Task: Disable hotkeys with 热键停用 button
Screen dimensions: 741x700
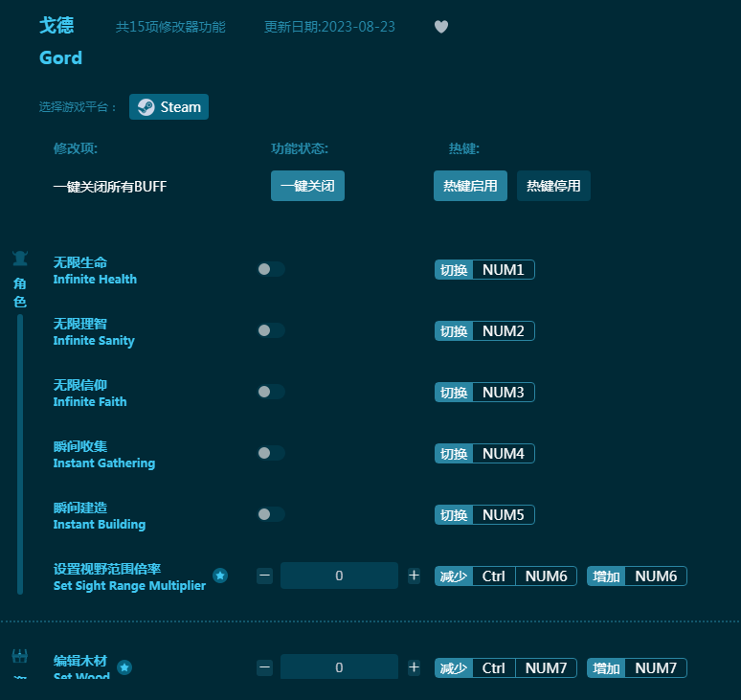Action: [x=553, y=186]
